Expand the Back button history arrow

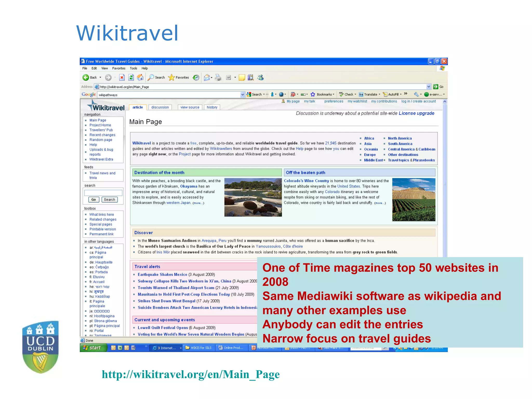click(100, 77)
